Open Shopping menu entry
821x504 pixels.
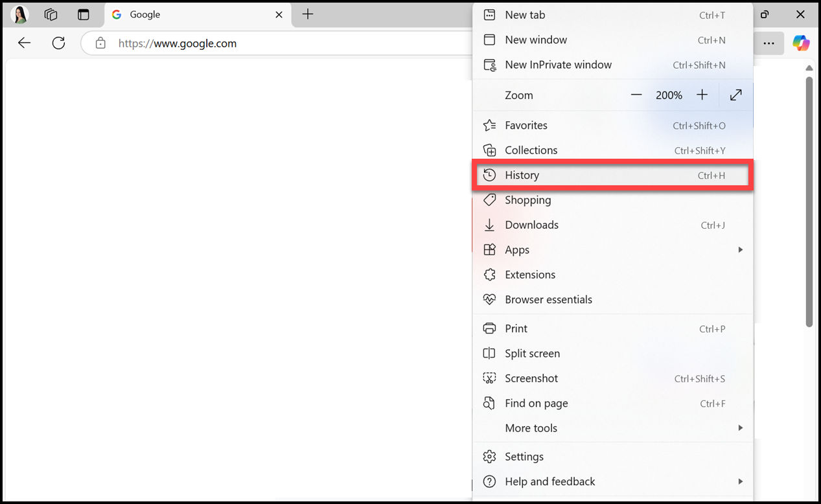pos(613,200)
